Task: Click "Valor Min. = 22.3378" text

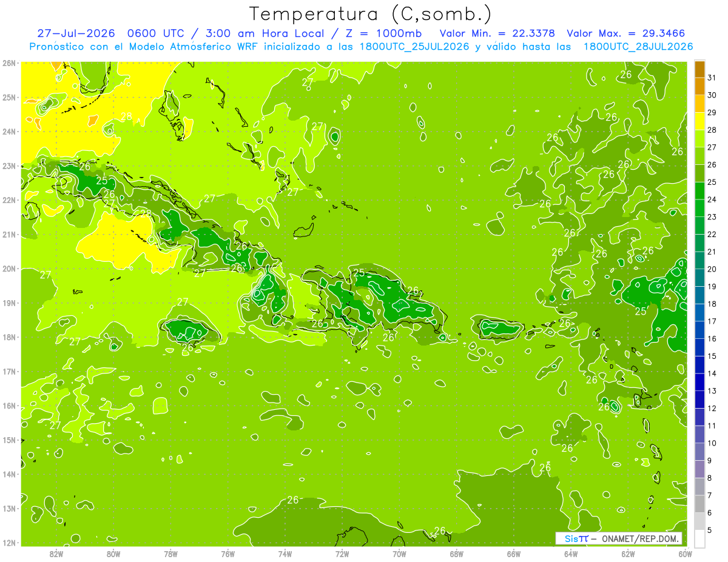Action: 498,33
